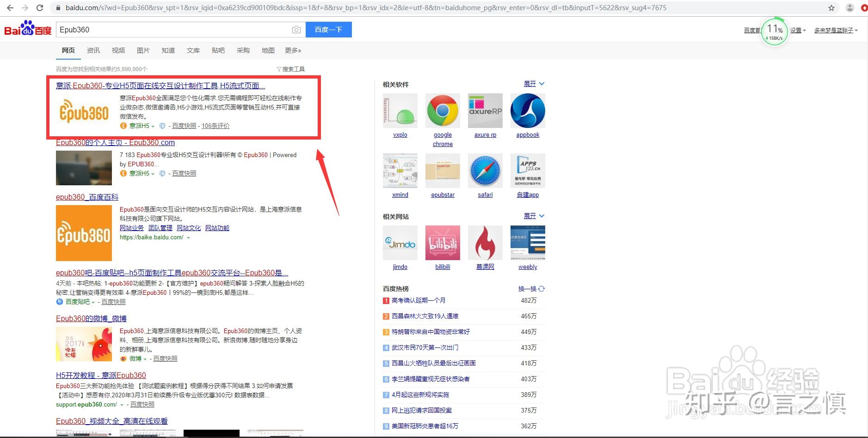This screenshot has height=438, width=868.
Task: Open hot topic 4月起这些新规将实施
Action: [420, 395]
